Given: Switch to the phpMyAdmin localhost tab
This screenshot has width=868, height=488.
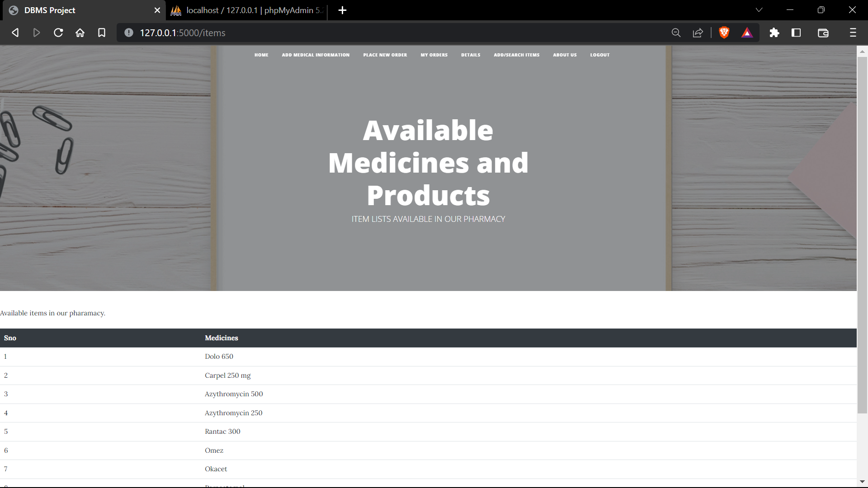Looking at the screenshot, I should click(x=247, y=10).
